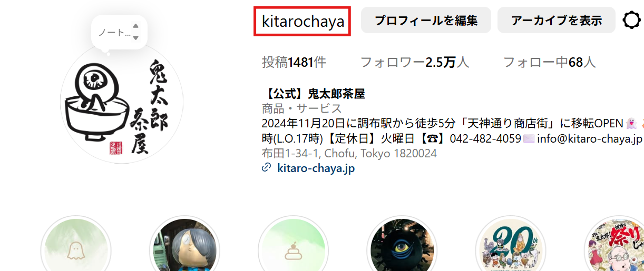Open the kitaro-chaya.jp website link
Screen dimensions: 644x271
point(316,168)
